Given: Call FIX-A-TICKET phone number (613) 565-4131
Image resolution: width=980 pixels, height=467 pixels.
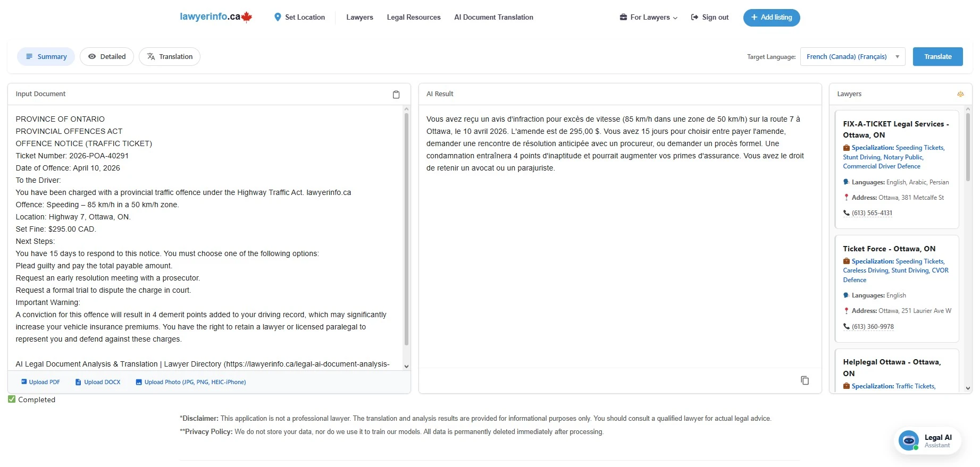Looking at the screenshot, I should coord(872,213).
